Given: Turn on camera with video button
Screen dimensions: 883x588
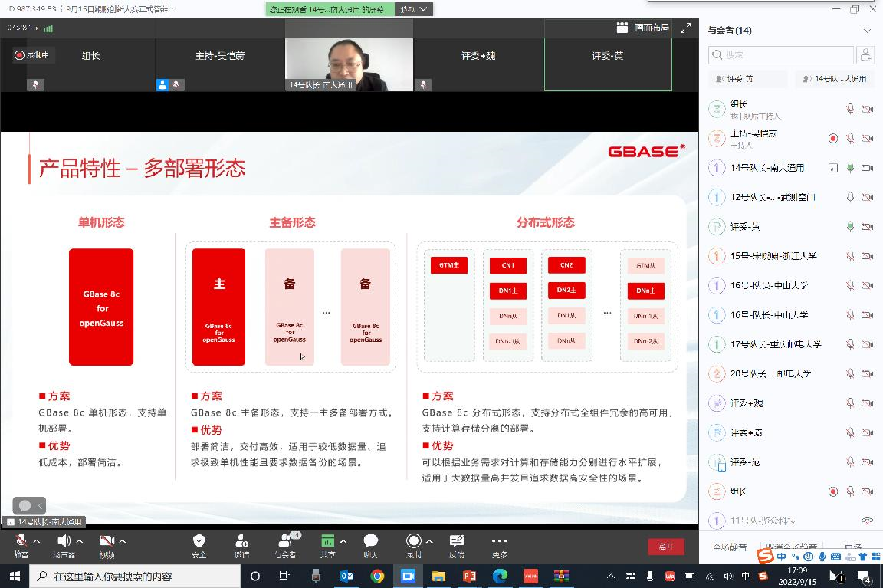Looking at the screenshot, I should click(x=107, y=544).
